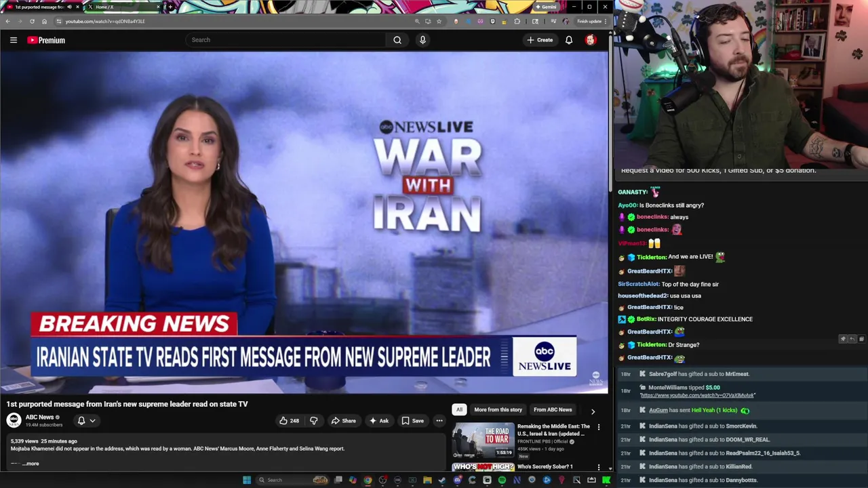Click the YouTube search magnifier button
Image resolution: width=868 pixels, height=488 pixels.
point(397,40)
